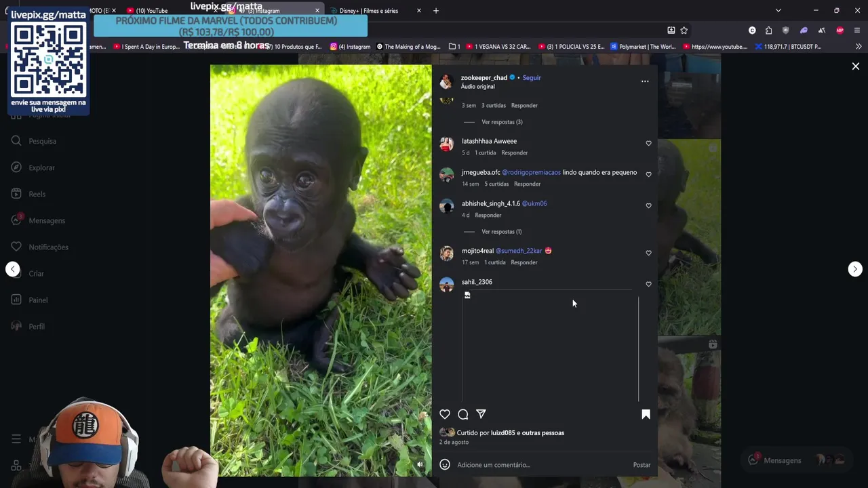Open the bookmark folder named 1
Viewport: 868px width, 488px height.
tap(454, 47)
